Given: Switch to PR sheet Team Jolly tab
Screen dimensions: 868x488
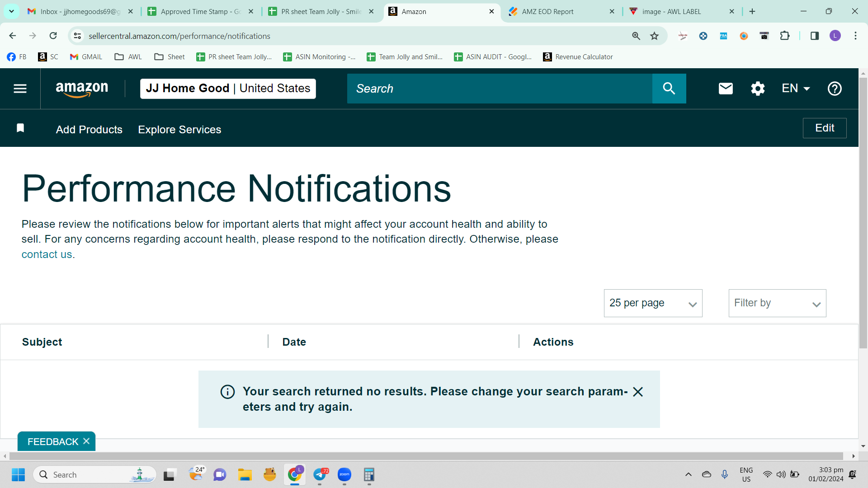Looking at the screenshot, I should point(321,11).
